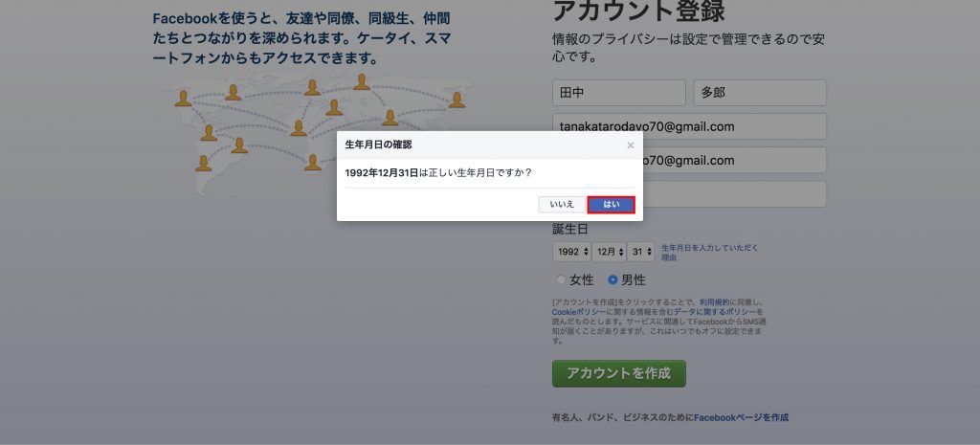Click the 田中 surname input field
The height and width of the screenshot is (445, 980).
pos(619,93)
